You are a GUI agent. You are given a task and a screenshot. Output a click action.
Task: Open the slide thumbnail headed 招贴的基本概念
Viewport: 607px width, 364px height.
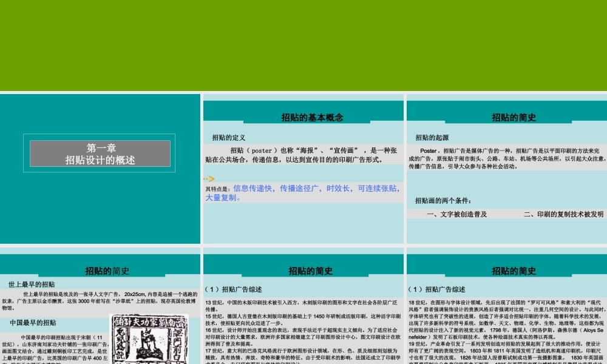coord(303,169)
